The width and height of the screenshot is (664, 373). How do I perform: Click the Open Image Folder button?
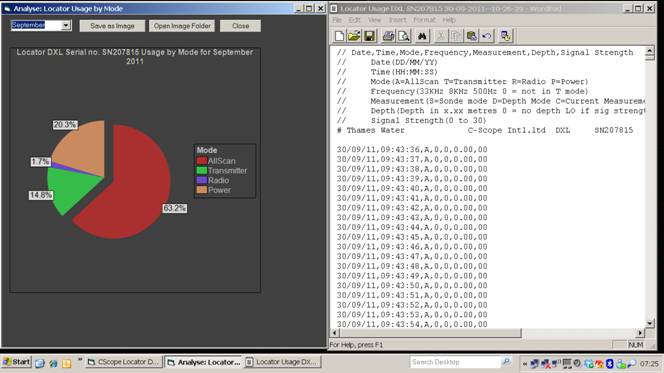182,26
